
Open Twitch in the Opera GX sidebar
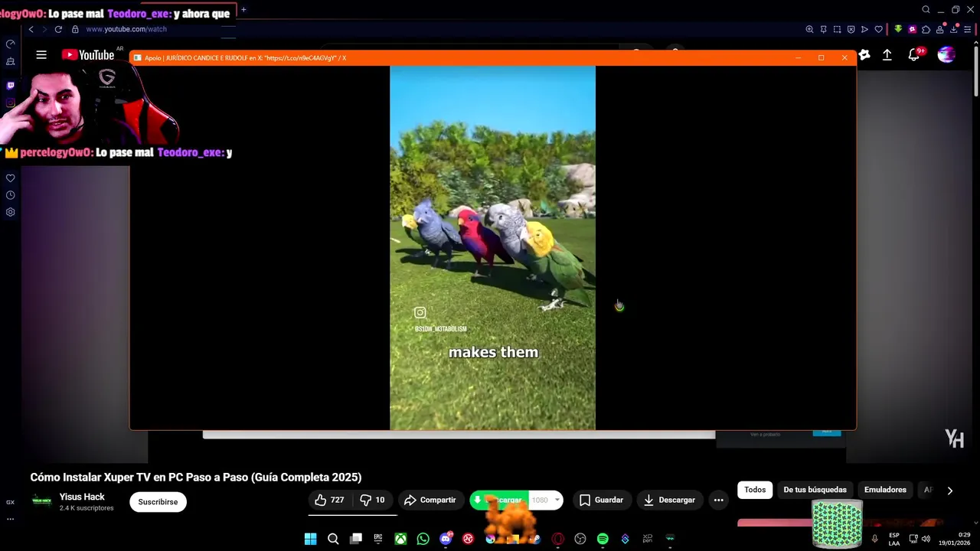tap(10, 86)
